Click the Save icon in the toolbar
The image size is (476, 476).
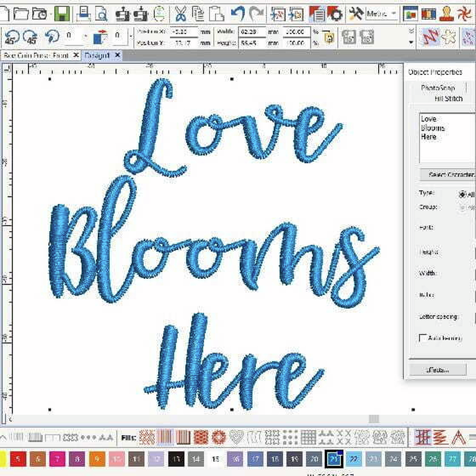pyautogui.click(x=62, y=13)
